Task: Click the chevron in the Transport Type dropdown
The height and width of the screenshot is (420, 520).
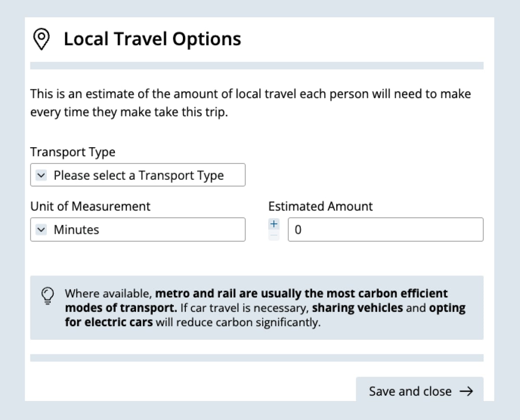Action: coord(41,175)
